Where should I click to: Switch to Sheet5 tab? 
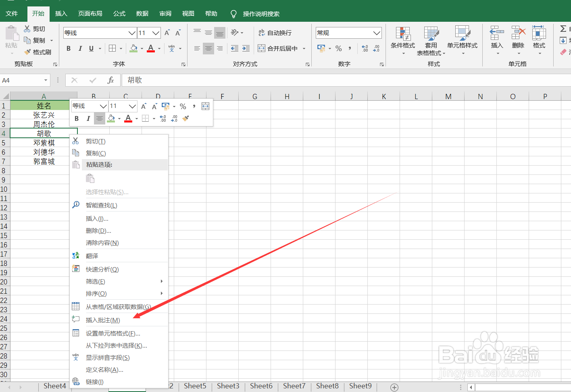(x=195, y=386)
